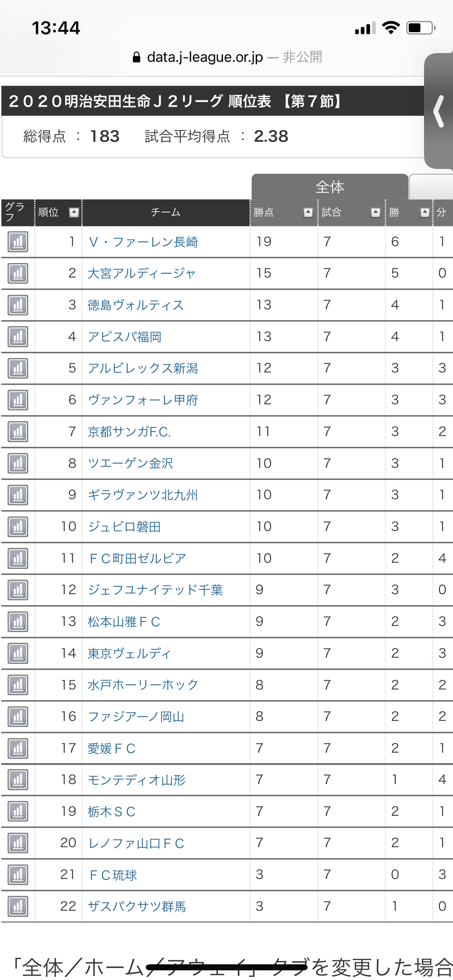Sort by 試合 column arrow
The width and height of the screenshot is (453, 980).
(x=375, y=212)
